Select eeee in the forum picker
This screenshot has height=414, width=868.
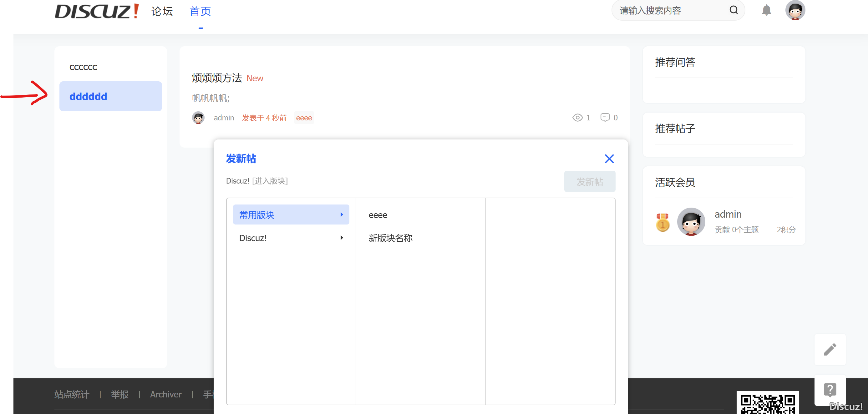pyautogui.click(x=378, y=215)
